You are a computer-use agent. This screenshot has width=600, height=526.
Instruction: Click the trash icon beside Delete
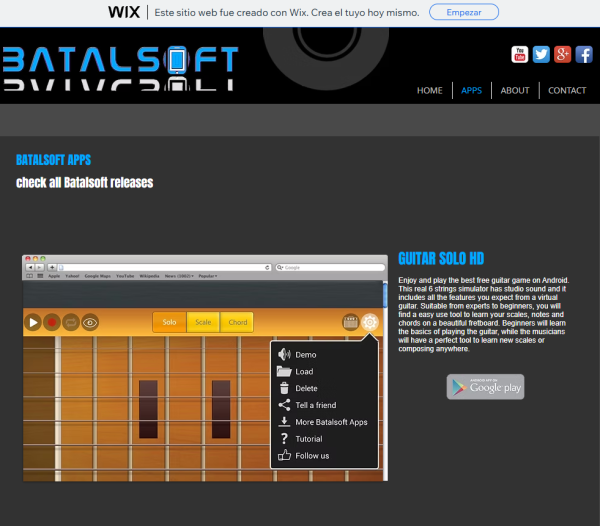[284, 388]
